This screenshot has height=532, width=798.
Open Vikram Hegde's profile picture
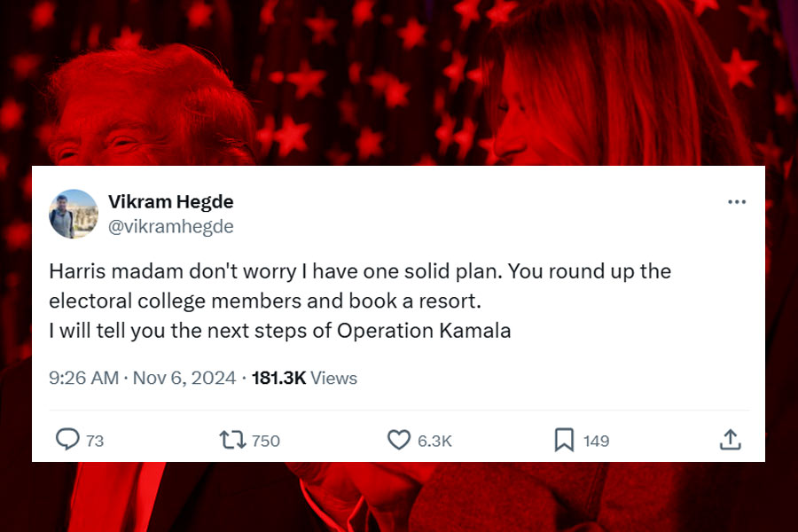[74, 214]
